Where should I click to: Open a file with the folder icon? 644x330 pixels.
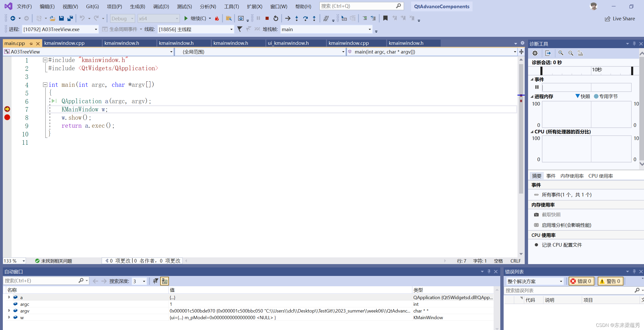[x=52, y=18]
